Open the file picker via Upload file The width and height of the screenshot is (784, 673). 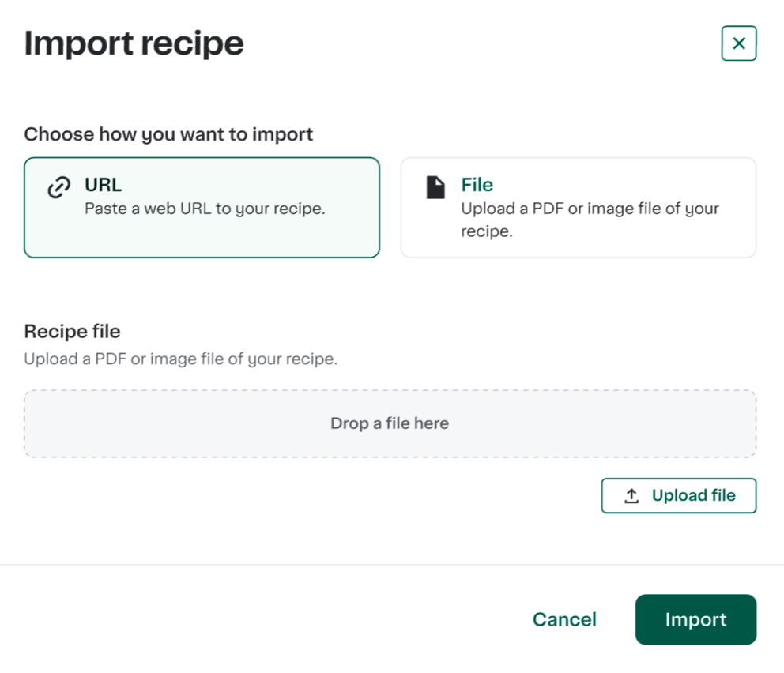click(x=678, y=495)
